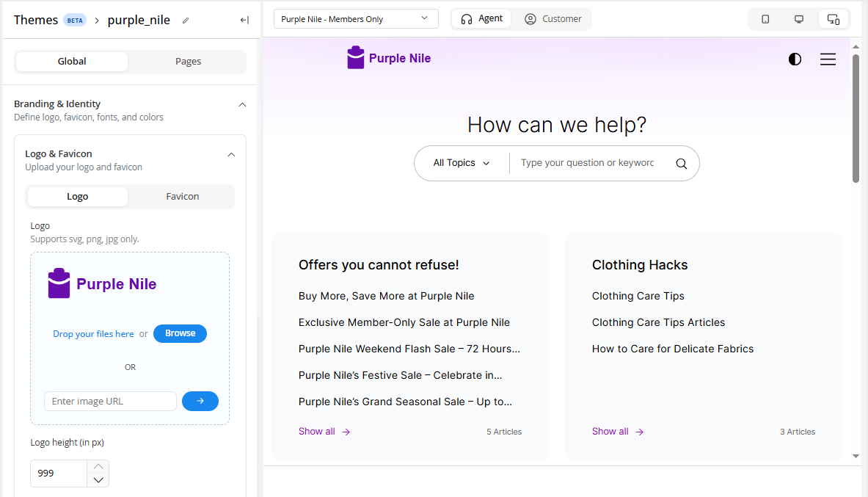
Task: Collapse the Themes side panel
Action: tap(244, 21)
